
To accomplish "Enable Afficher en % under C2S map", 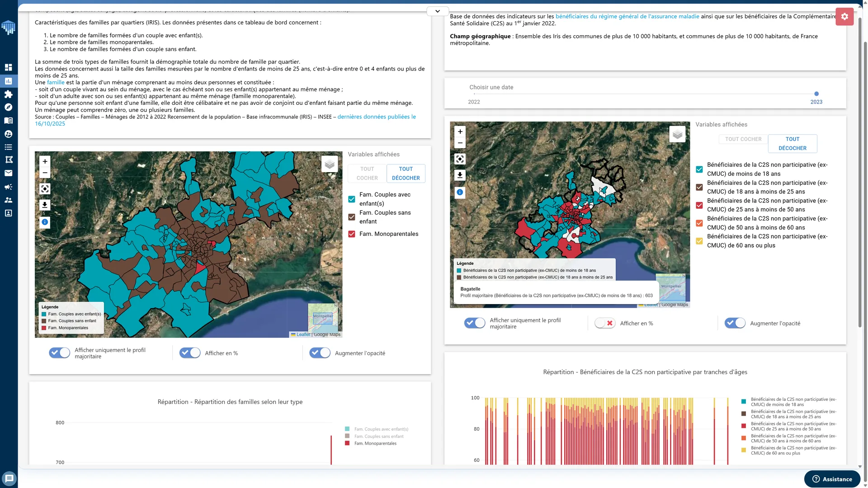I will click(605, 323).
